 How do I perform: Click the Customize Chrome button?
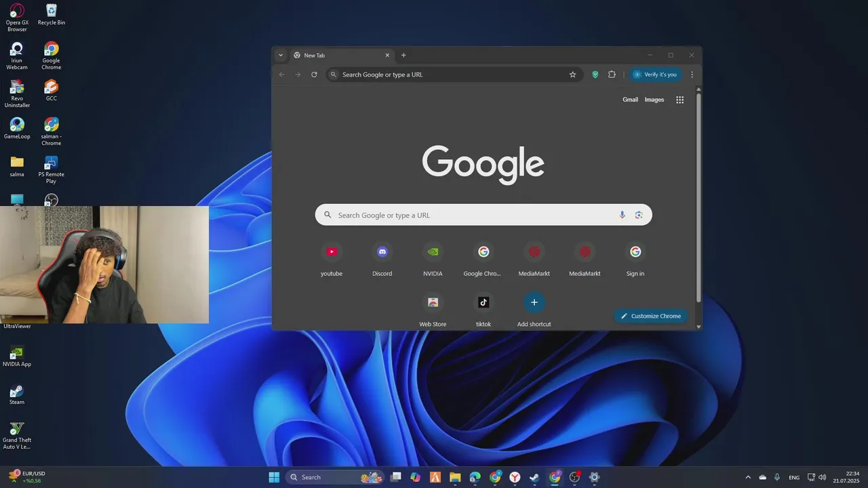coord(651,316)
